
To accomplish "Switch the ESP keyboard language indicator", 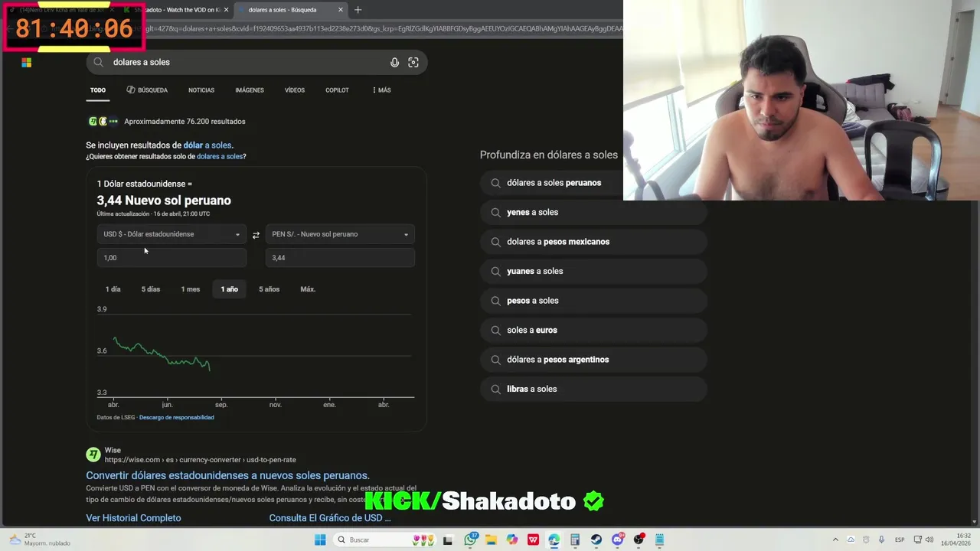I will [900, 540].
